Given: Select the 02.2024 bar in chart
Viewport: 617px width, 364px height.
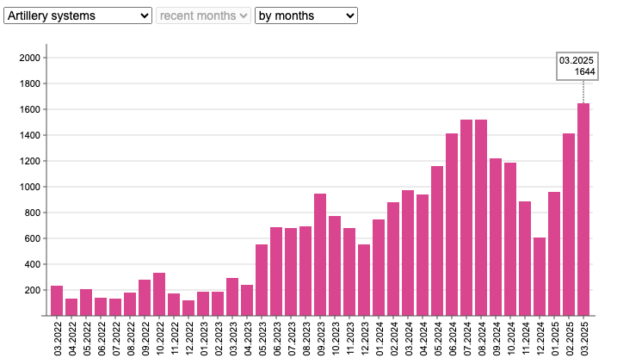Looking at the screenshot, I should (x=393, y=259).
